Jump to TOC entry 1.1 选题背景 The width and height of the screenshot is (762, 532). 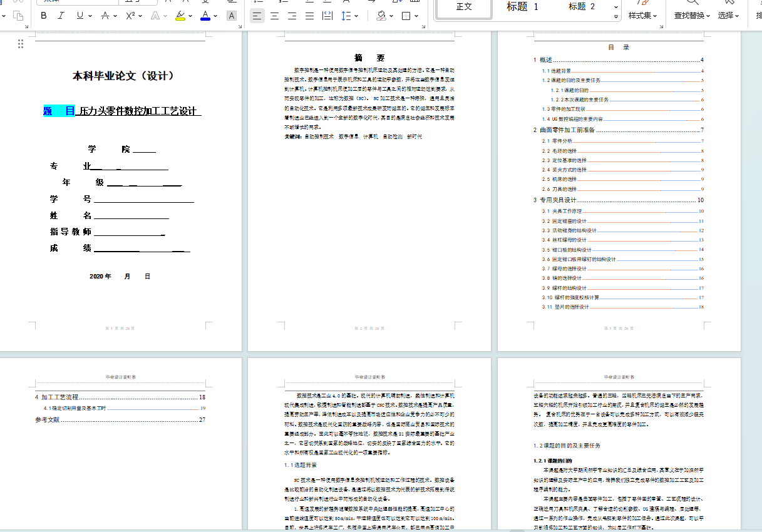(x=623, y=71)
